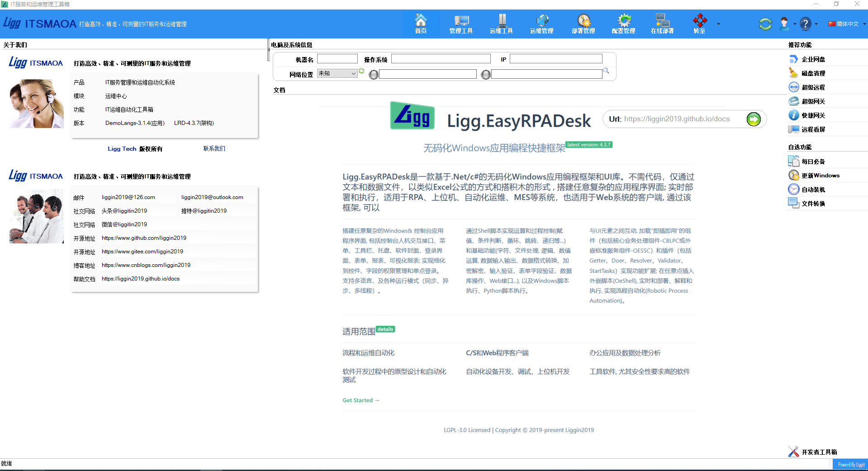Expand the 转至 dropdown arrow

point(718,24)
